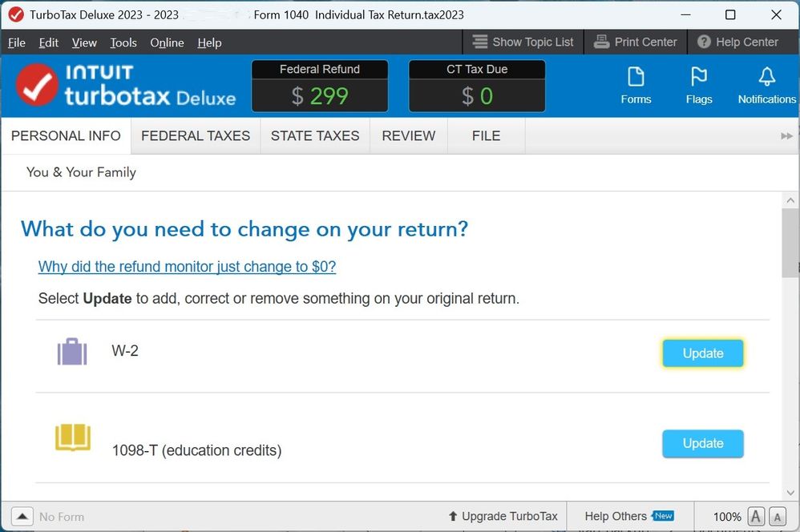Switch to the PERSONAL INFO tab
This screenshot has width=800, height=532.
pos(66,136)
